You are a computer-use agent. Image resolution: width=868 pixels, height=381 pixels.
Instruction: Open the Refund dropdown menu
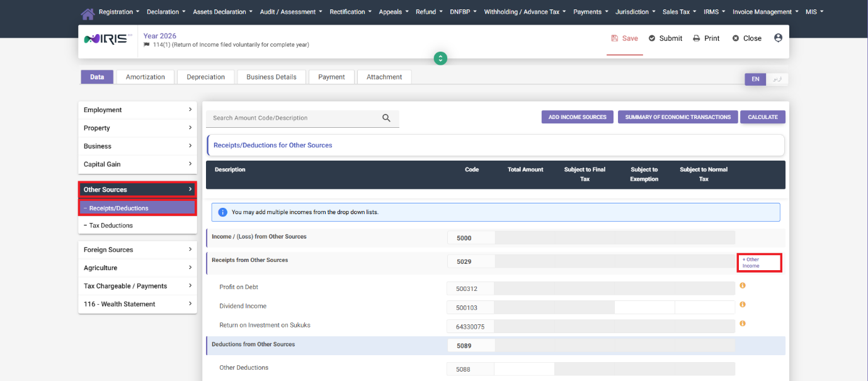(x=429, y=12)
